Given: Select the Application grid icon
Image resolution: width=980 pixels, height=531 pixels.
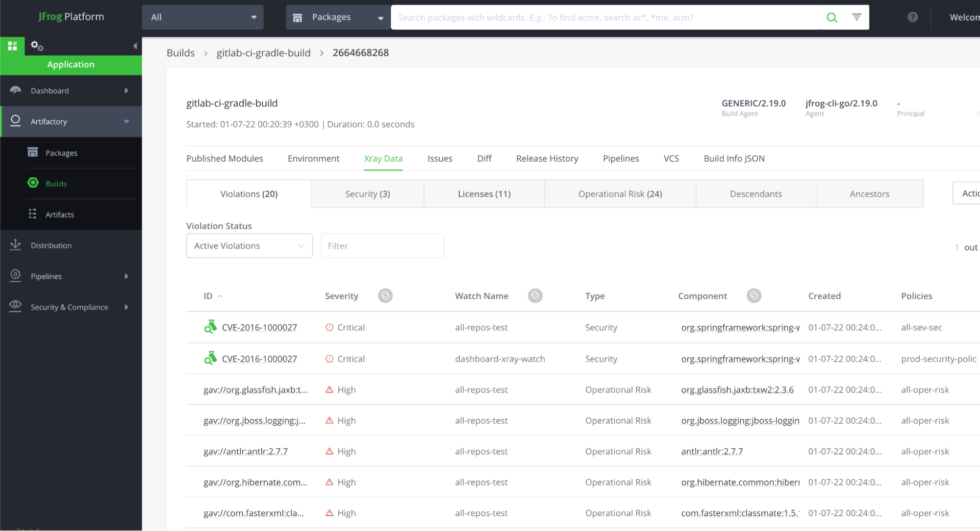Looking at the screenshot, I should click(x=12, y=46).
